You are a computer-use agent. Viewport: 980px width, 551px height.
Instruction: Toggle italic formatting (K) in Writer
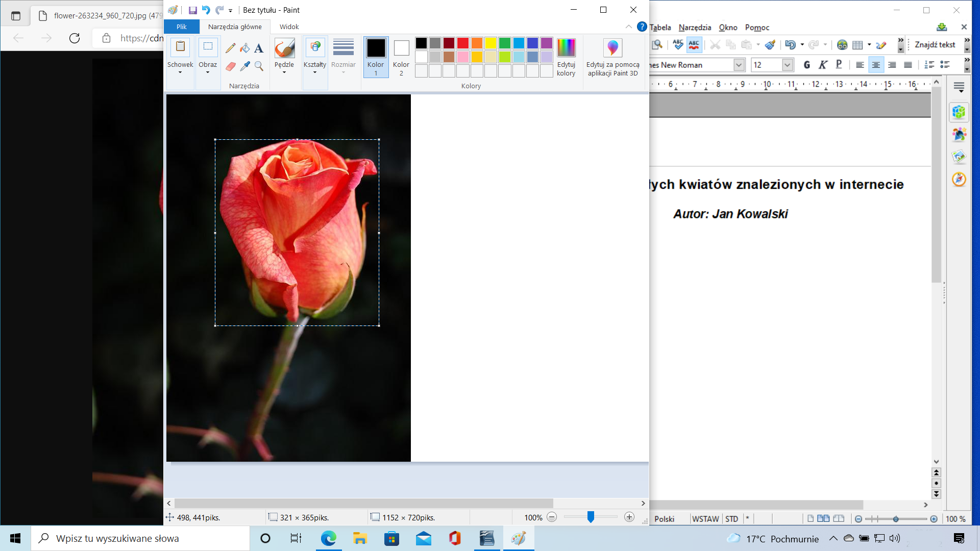pos(823,65)
